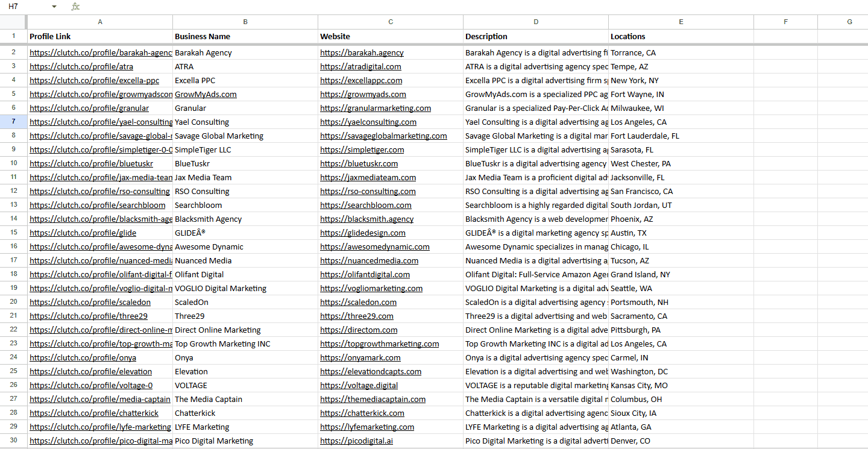Select The Media Captain name cell
This screenshot has width=868, height=449.
click(245, 400)
